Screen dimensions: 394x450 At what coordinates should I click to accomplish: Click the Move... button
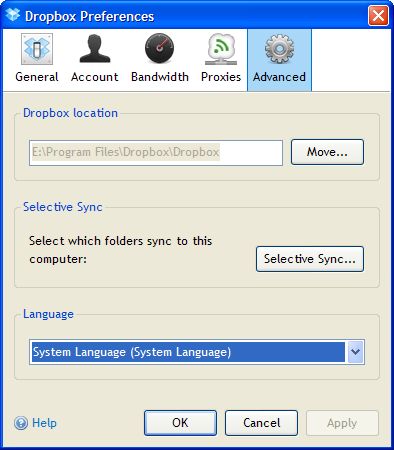coord(327,152)
